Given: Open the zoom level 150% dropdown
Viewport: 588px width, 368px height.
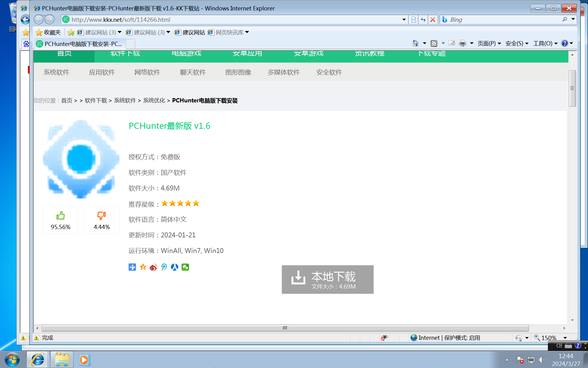Looking at the screenshot, I should coord(565,338).
